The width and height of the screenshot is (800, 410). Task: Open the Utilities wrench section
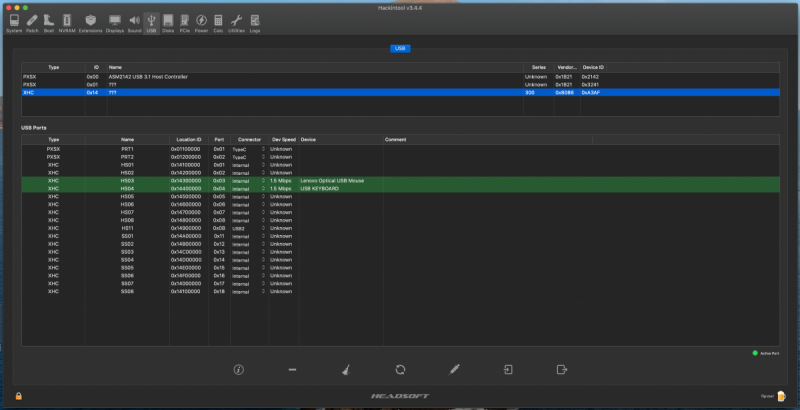(x=236, y=23)
